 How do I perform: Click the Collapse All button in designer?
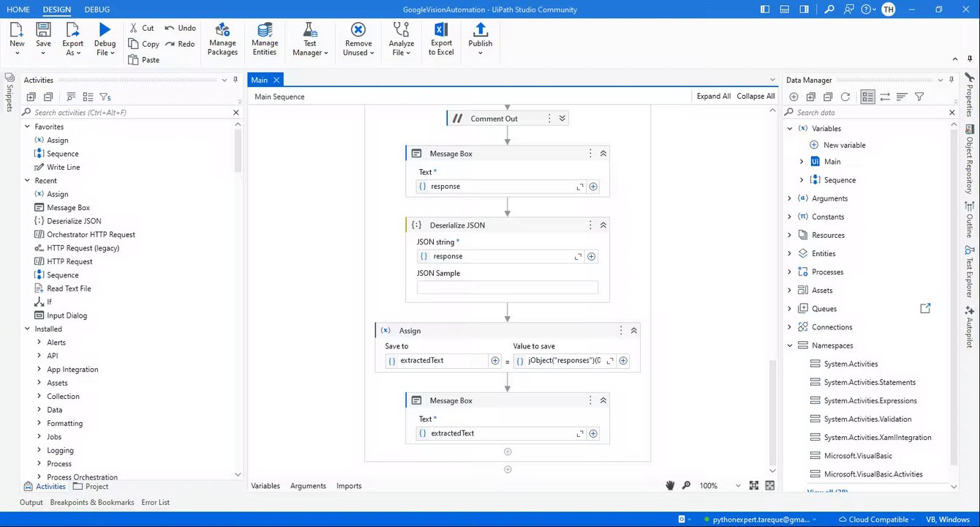click(755, 96)
